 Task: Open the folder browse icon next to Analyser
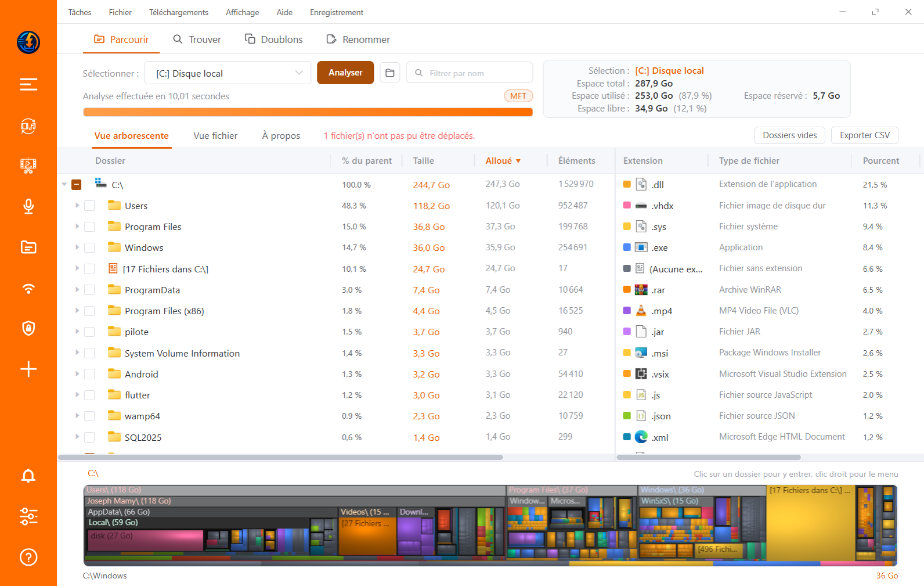click(390, 73)
